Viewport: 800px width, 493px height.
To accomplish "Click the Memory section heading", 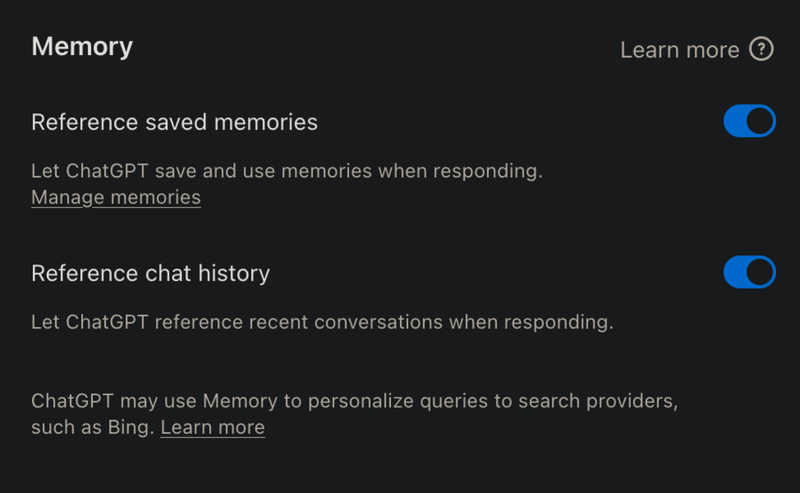I will 82,46.
